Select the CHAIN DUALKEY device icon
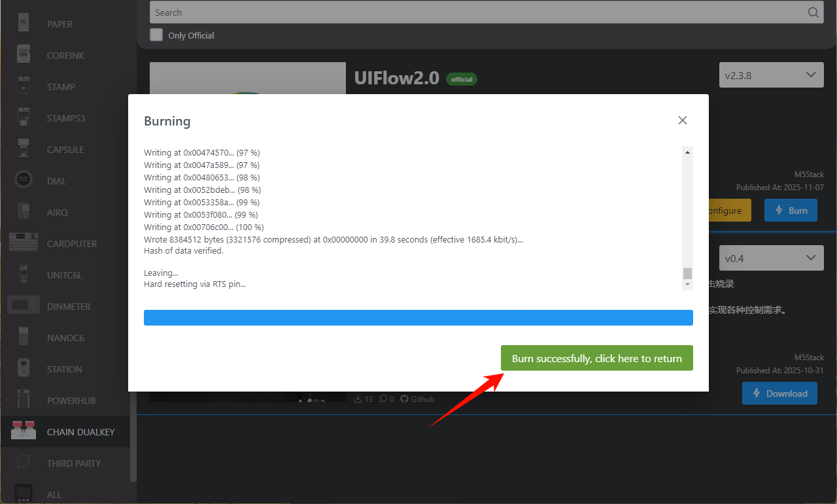The width and height of the screenshot is (837, 504). pos(24,431)
